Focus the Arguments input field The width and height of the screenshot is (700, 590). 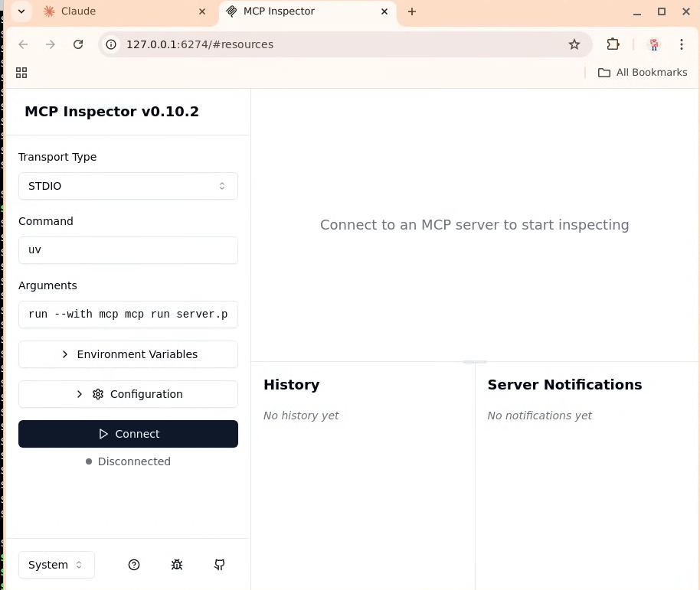(x=128, y=315)
